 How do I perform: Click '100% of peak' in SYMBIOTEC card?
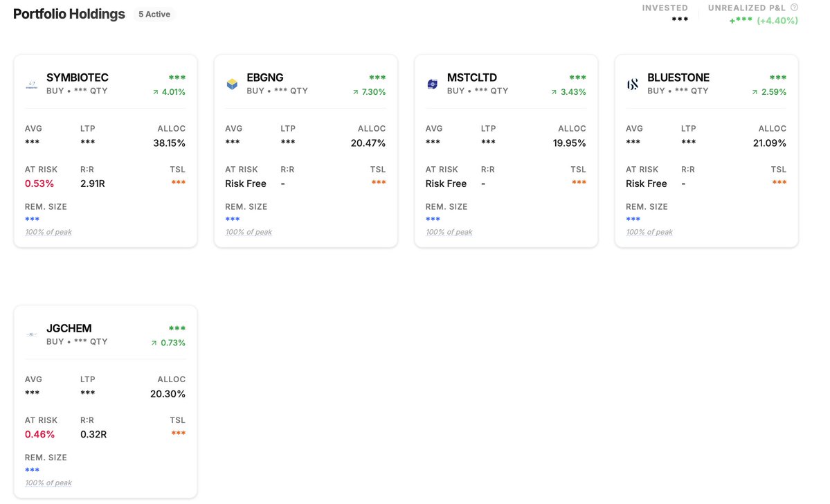coord(48,232)
